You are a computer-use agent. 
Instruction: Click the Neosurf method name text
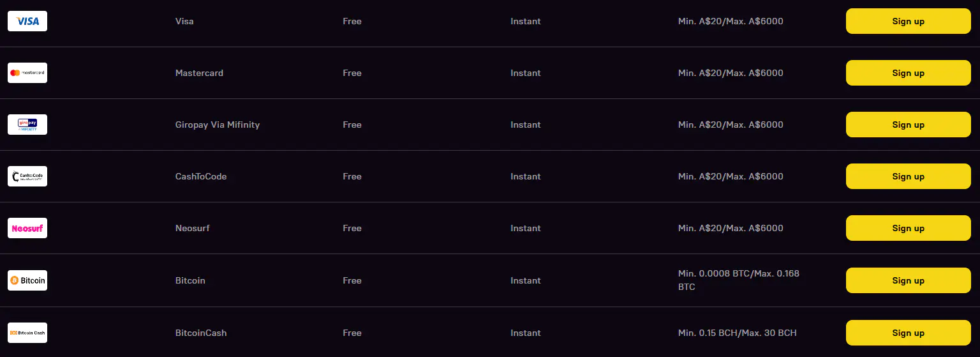(193, 228)
